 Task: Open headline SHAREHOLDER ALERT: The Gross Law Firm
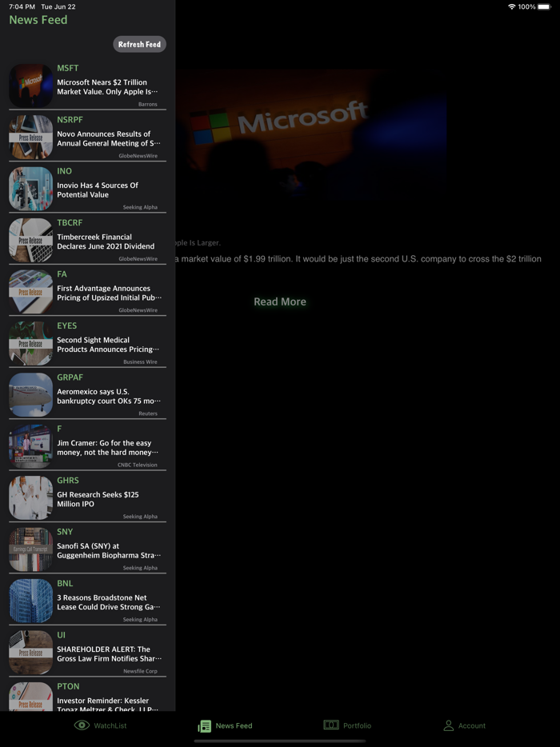click(x=109, y=653)
